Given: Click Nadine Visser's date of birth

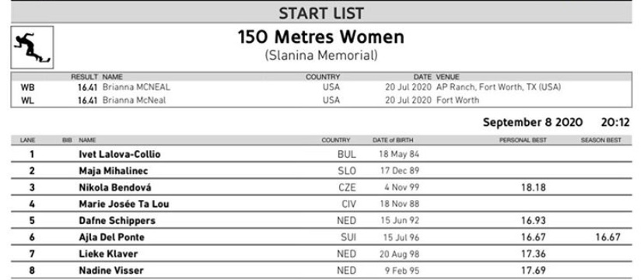Looking at the screenshot, I should (401, 271).
